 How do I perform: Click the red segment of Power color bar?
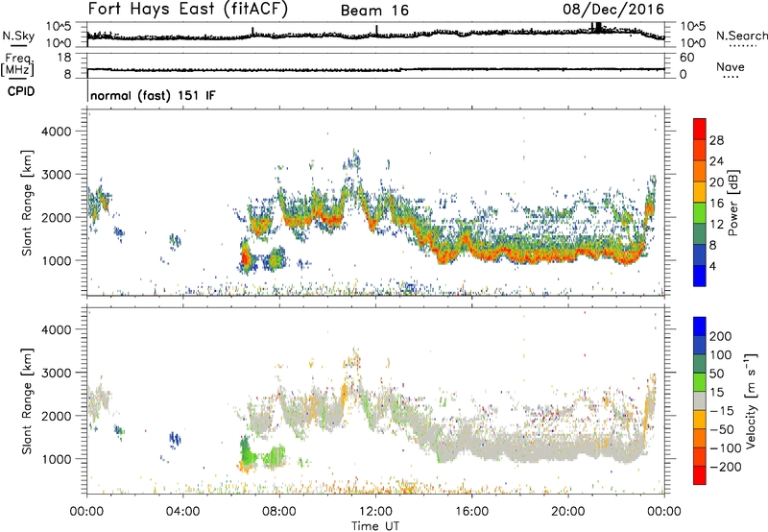click(x=700, y=130)
